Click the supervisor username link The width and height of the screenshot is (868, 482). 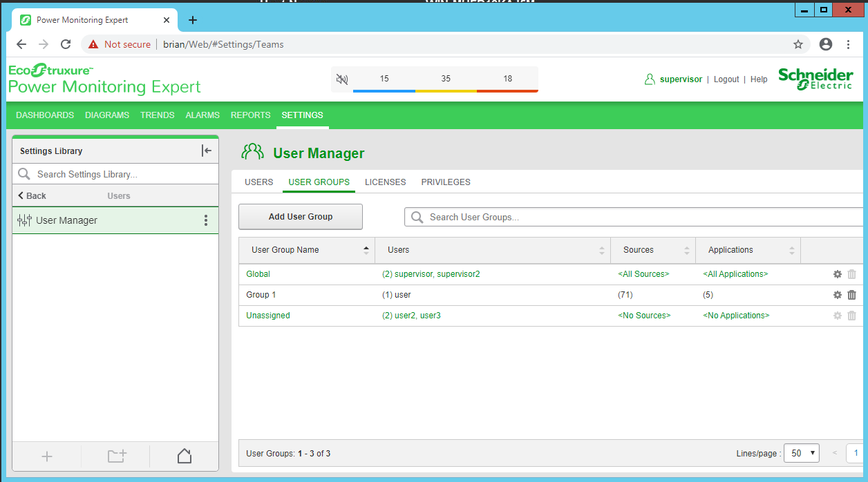681,79
